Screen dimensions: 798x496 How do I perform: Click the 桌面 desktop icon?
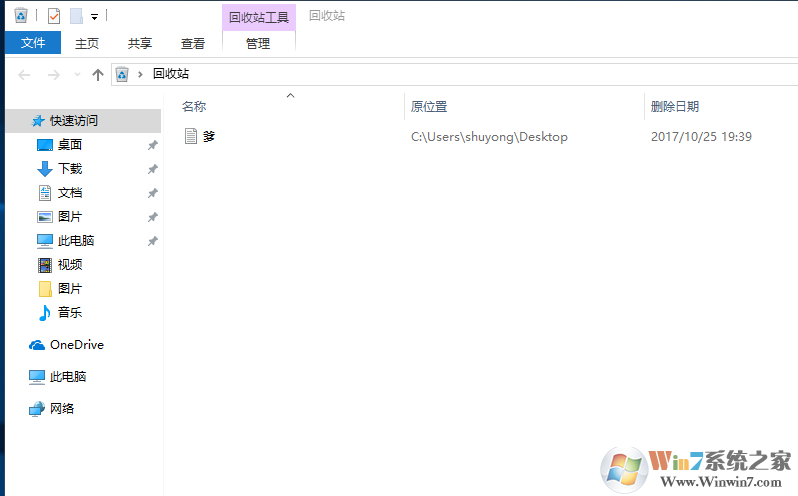(x=45, y=145)
